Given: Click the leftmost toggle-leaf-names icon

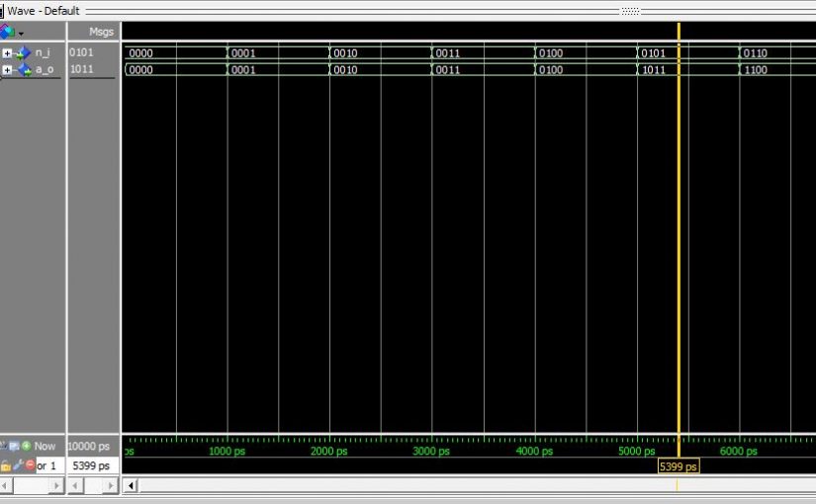Looking at the screenshot, I should pyautogui.click(x=3, y=446).
